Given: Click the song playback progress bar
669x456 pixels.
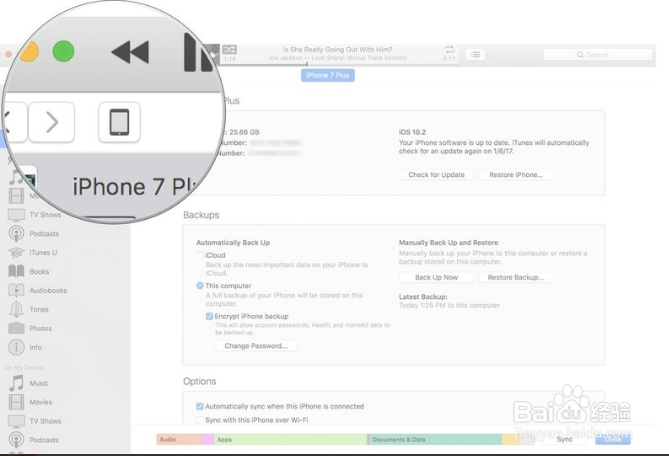Looking at the screenshot, I should (x=340, y=64).
